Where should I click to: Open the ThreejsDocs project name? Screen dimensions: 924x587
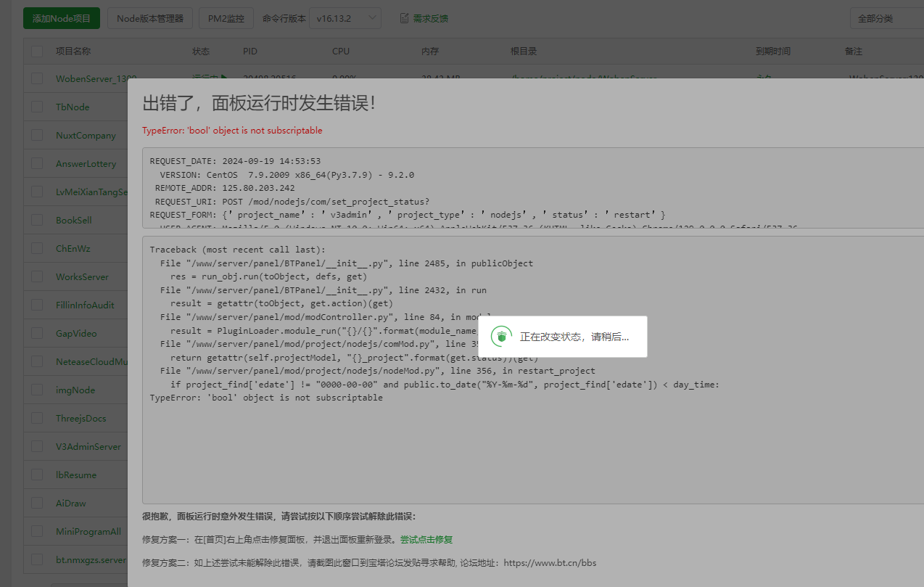pyautogui.click(x=81, y=418)
